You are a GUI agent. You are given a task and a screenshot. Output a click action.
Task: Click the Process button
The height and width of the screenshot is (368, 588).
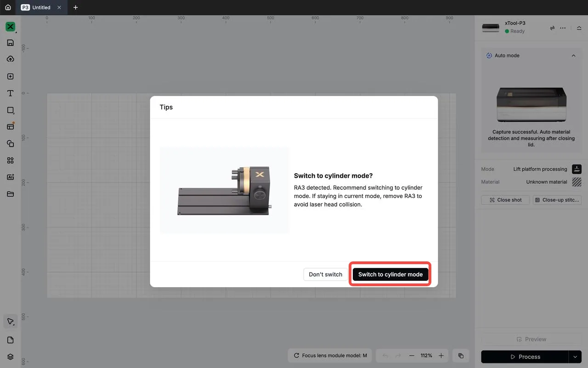pyautogui.click(x=525, y=357)
